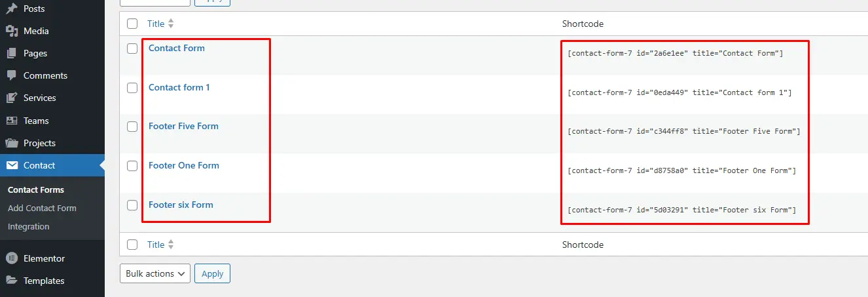Open the Contact form 1 link

pos(179,87)
